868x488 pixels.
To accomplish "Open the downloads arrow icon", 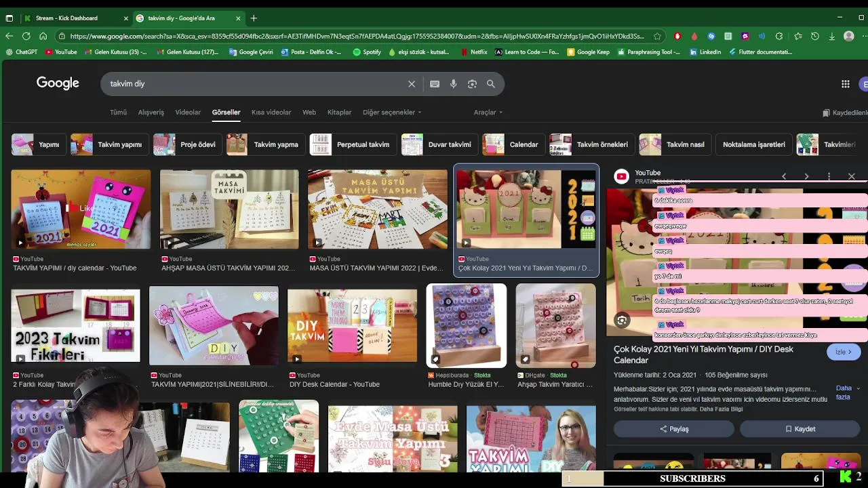I will [832, 36].
